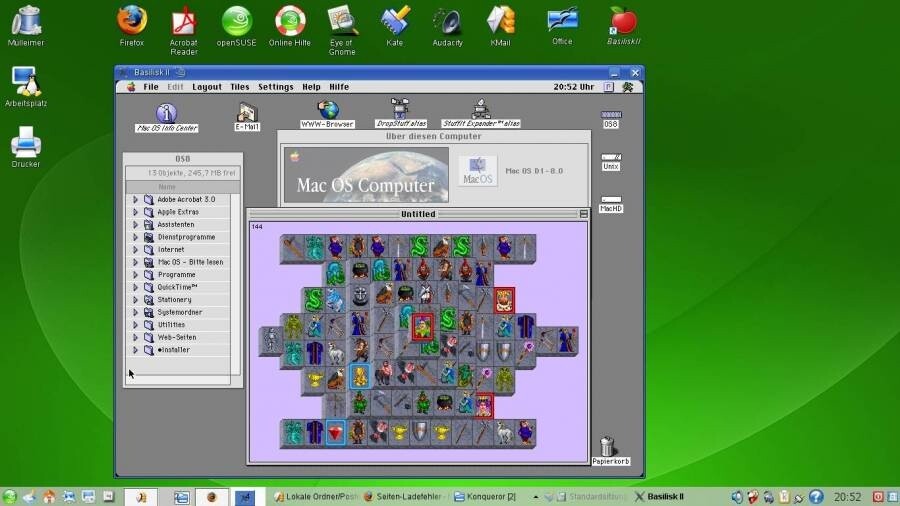The image size is (900, 506).
Task: Expand the Adobe Acrobat 3.0 folder
Action: 135,200
